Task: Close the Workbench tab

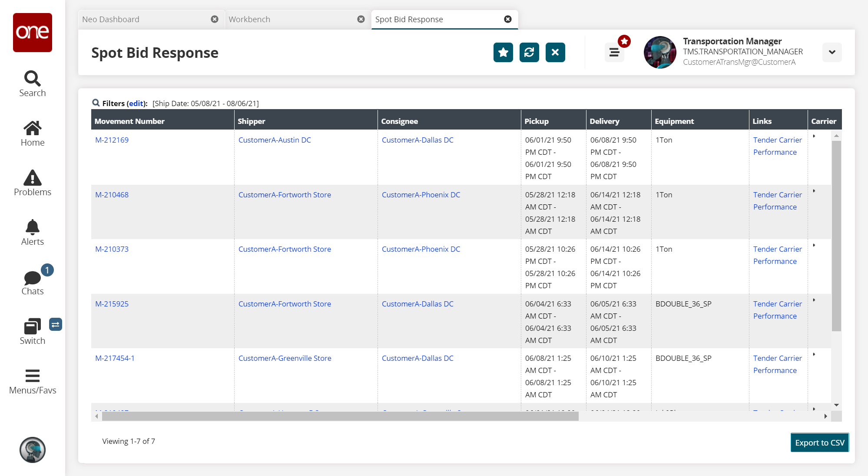Action: pyautogui.click(x=361, y=20)
